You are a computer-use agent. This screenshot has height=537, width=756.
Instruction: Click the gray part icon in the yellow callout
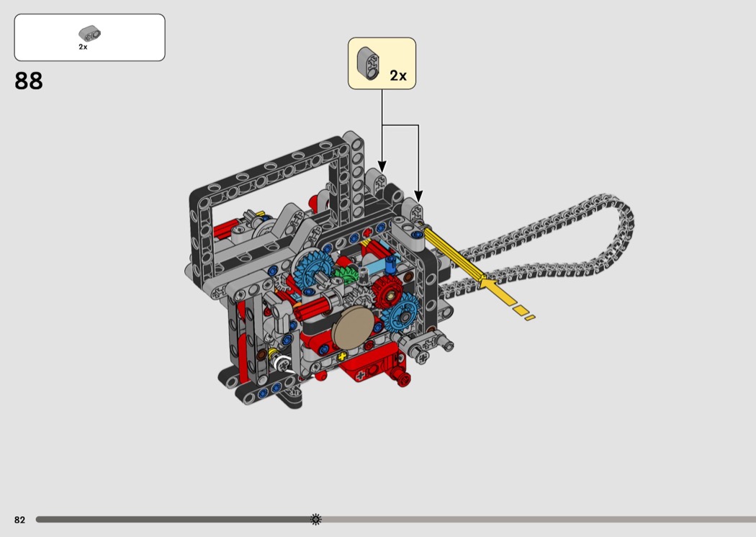click(x=372, y=63)
